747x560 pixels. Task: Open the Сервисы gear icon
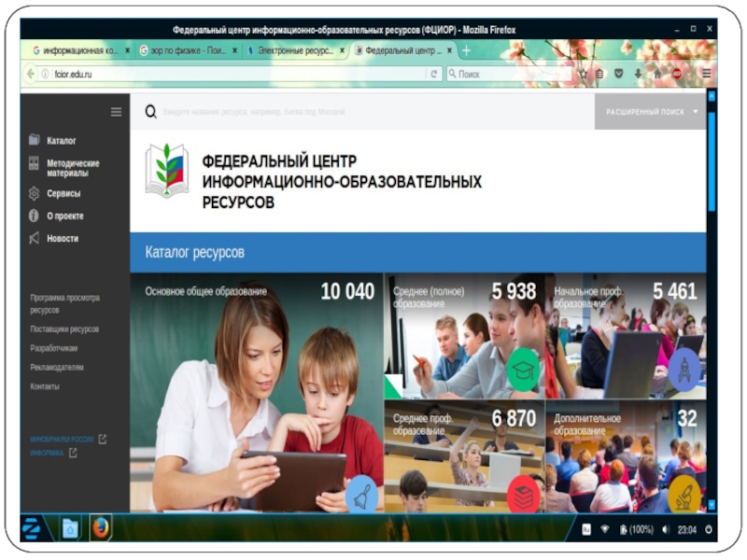[34, 193]
